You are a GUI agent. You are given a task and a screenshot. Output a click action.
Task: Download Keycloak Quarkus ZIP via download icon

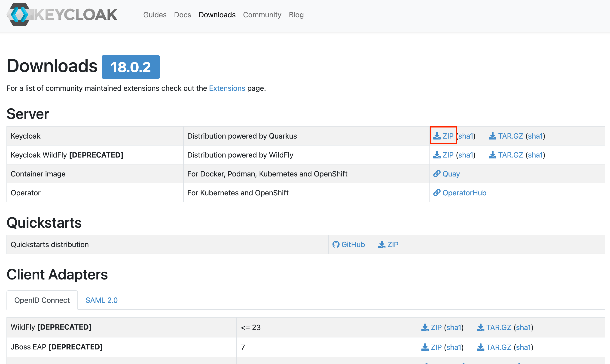[436, 136]
